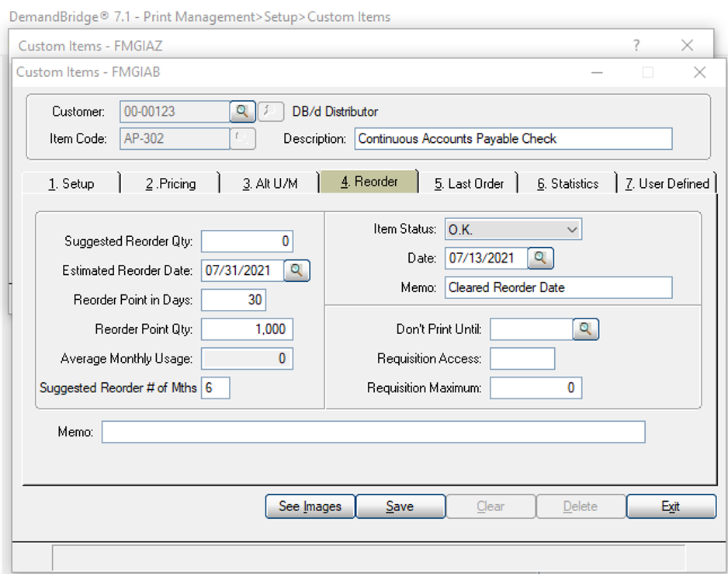Viewport: 728px width, 574px height.
Task: Open the Customer lookup magnifier icon
Action: point(242,112)
